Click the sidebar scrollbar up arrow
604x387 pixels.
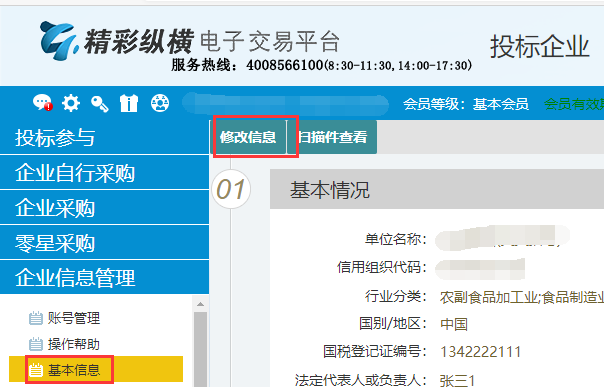(200, 304)
